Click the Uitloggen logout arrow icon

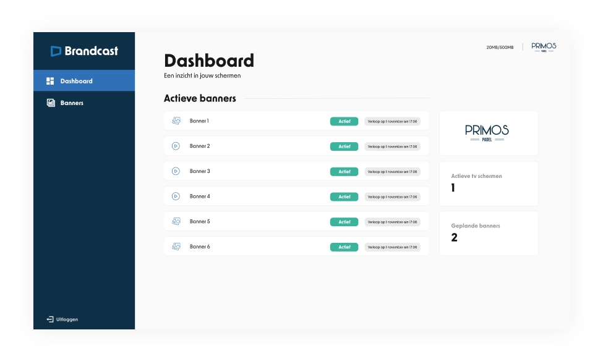(x=50, y=320)
